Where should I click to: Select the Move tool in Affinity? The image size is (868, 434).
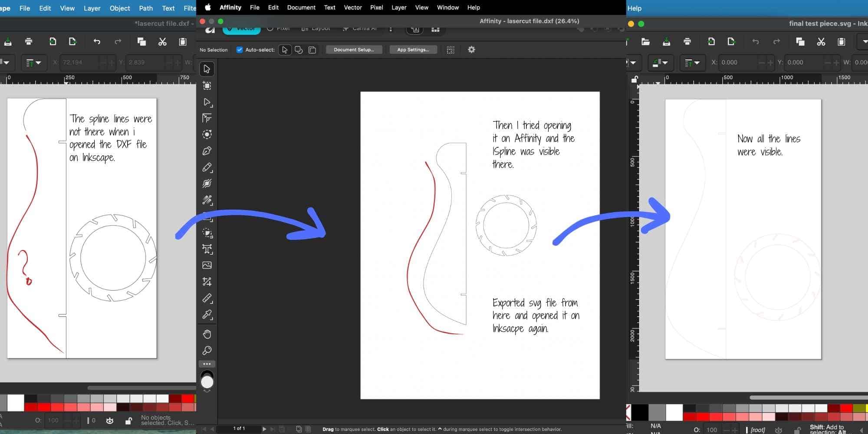point(207,69)
